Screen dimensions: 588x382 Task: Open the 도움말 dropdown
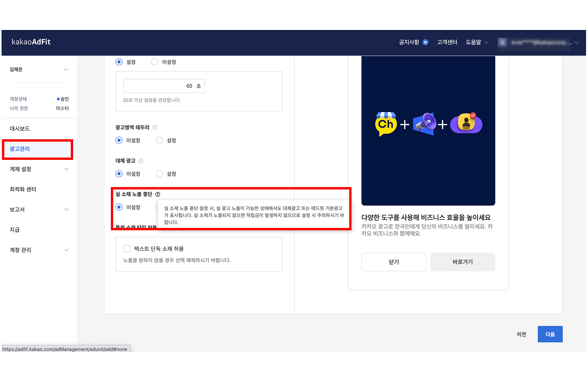point(477,42)
